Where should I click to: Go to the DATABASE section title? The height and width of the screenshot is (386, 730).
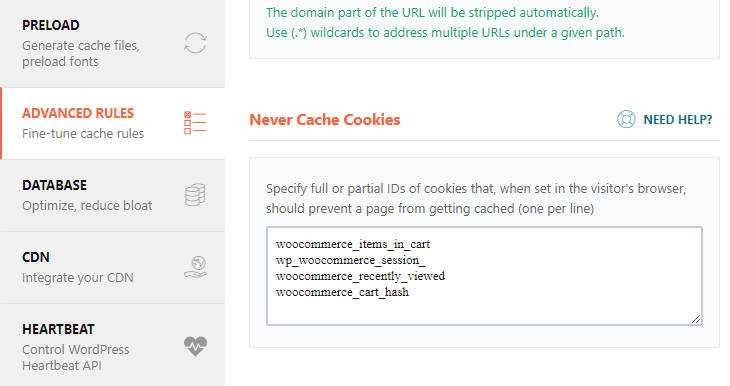pyautogui.click(x=54, y=185)
